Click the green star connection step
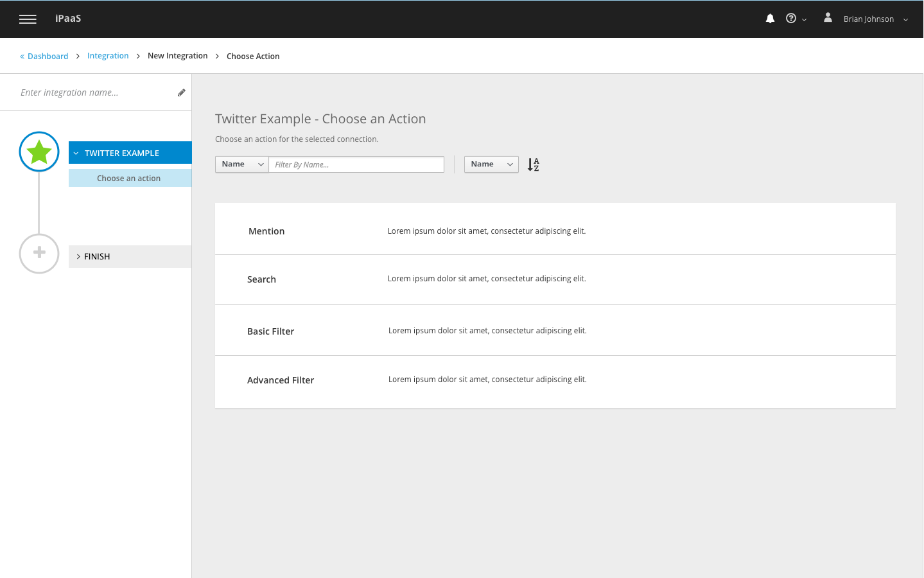Image resolution: width=924 pixels, height=578 pixels. click(39, 152)
